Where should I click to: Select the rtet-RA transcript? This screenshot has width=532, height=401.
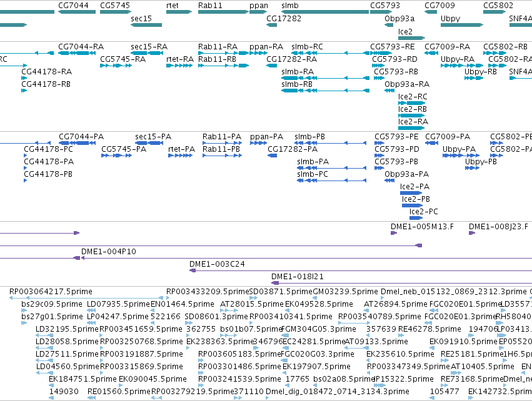click(x=179, y=66)
